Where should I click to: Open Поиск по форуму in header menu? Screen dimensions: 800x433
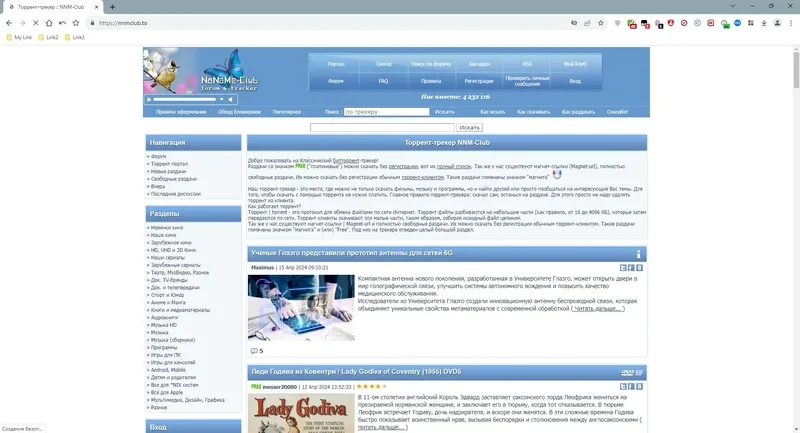click(431, 64)
